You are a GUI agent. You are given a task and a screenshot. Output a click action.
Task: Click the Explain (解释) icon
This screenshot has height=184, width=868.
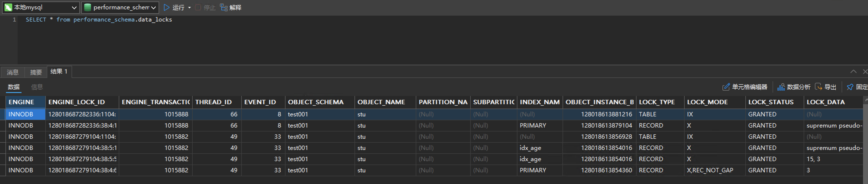tap(224, 7)
